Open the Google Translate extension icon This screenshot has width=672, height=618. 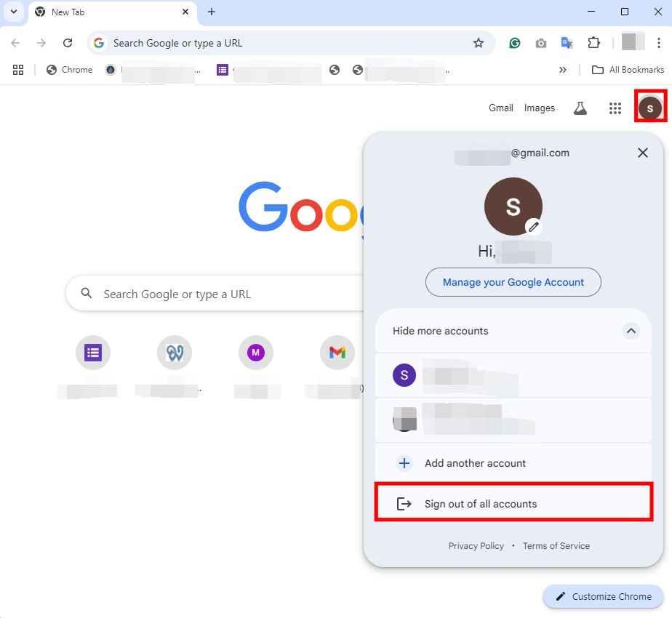point(567,43)
